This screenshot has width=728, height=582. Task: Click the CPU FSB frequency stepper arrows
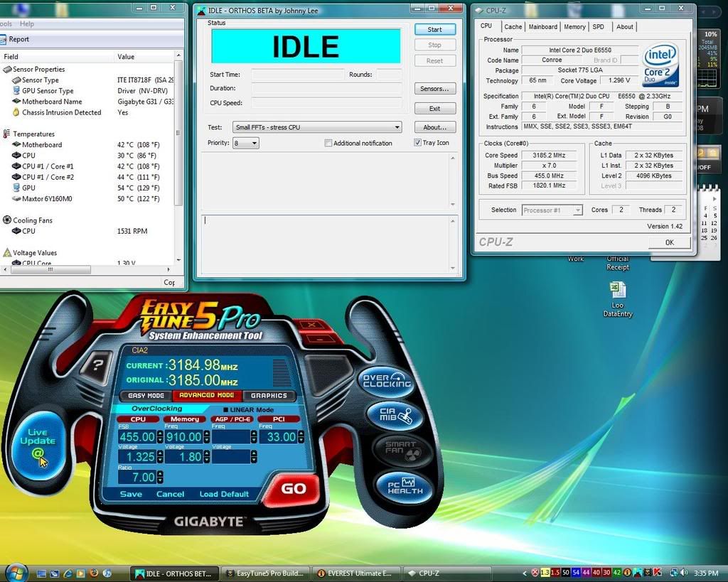click(159, 437)
